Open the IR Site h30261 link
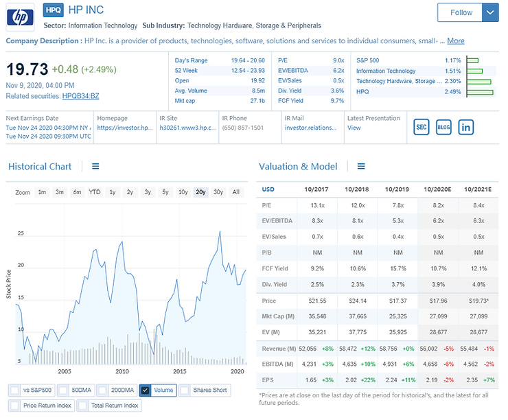Screen dimensions: 508x420 tap(187, 128)
